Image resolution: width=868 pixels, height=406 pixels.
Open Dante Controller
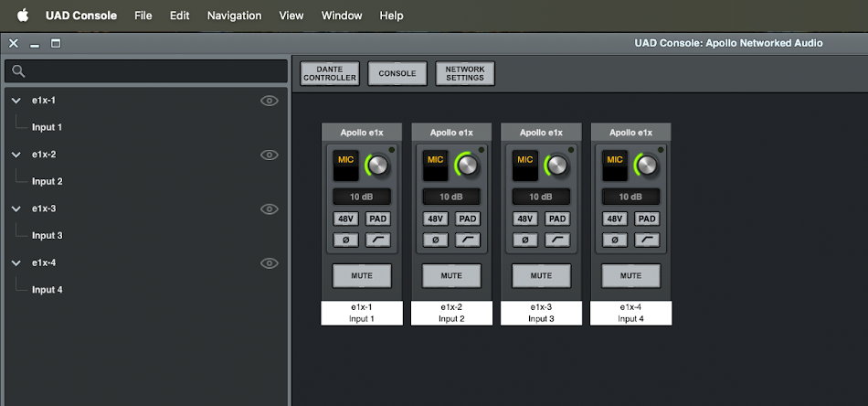coord(330,74)
